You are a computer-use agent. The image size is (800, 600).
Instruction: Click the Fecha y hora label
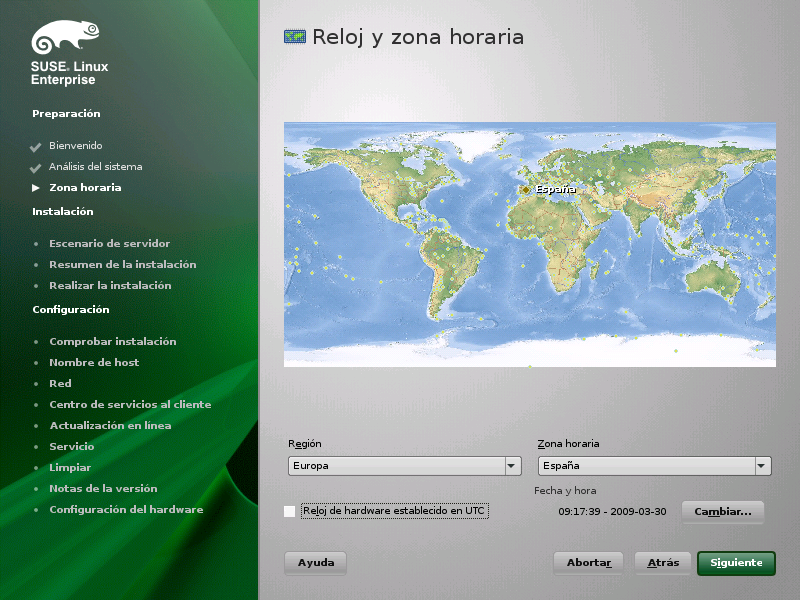click(x=565, y=491)
